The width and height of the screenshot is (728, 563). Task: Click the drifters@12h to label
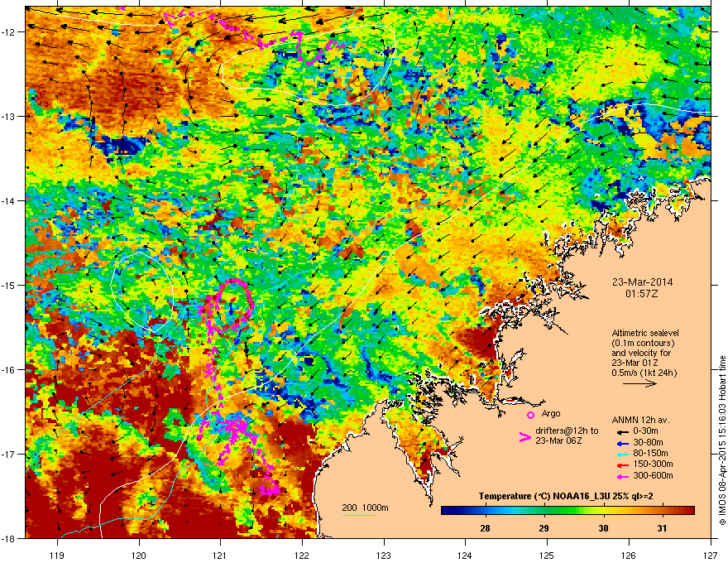click(x=567, y=431)
